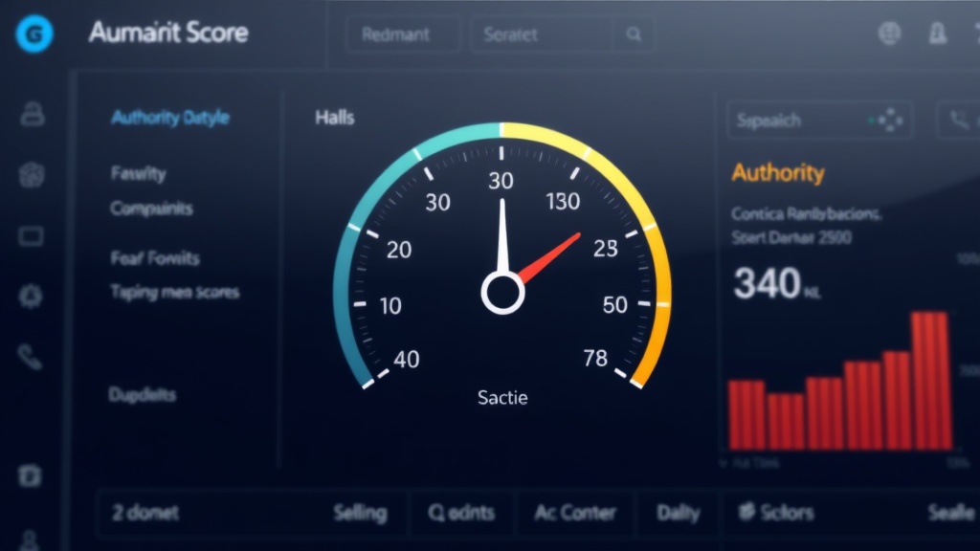
Task: Click the notification bell icon
Action: 938,34
